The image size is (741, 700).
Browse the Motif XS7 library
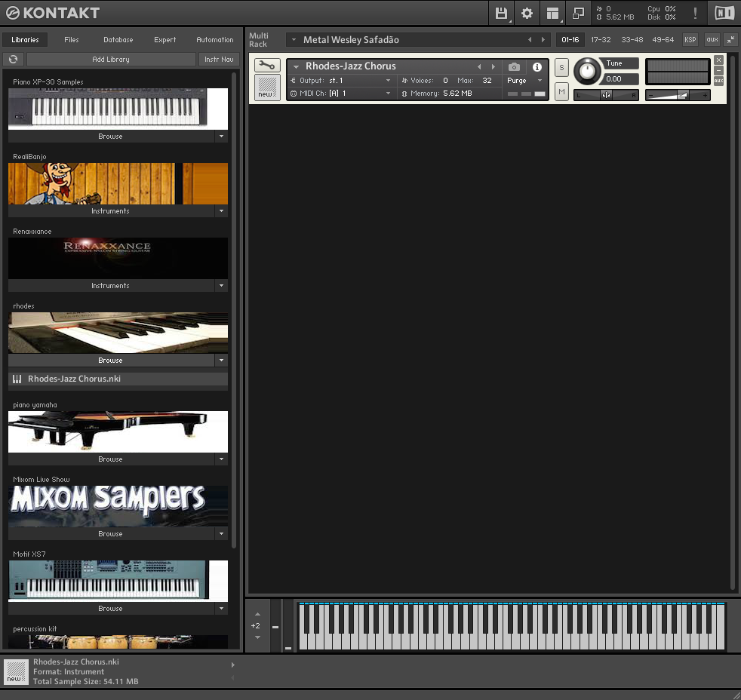point(111,608)
